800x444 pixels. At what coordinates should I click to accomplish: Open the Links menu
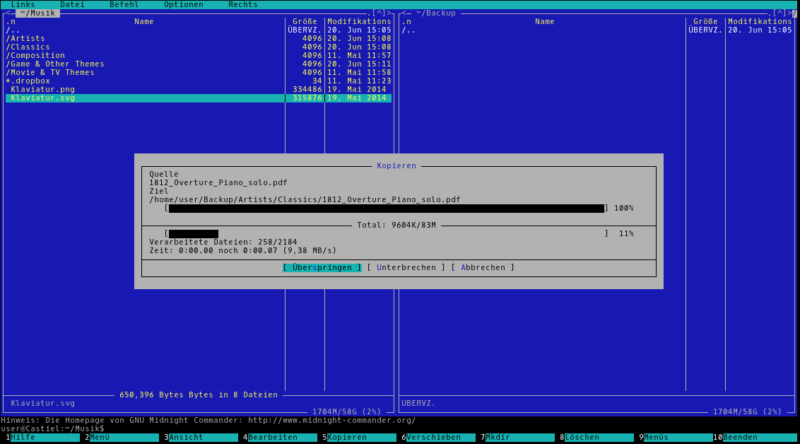tap(23, 5)
